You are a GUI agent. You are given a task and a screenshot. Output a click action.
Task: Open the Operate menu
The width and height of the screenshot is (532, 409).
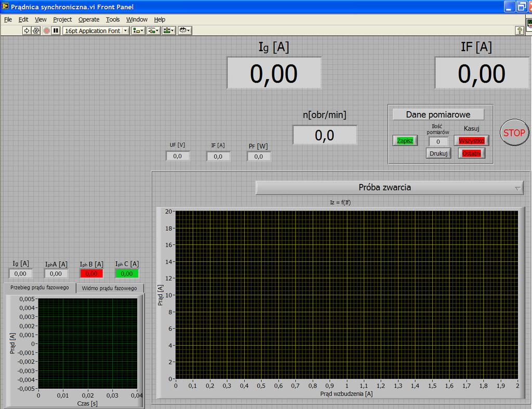(x=89, y=19)
